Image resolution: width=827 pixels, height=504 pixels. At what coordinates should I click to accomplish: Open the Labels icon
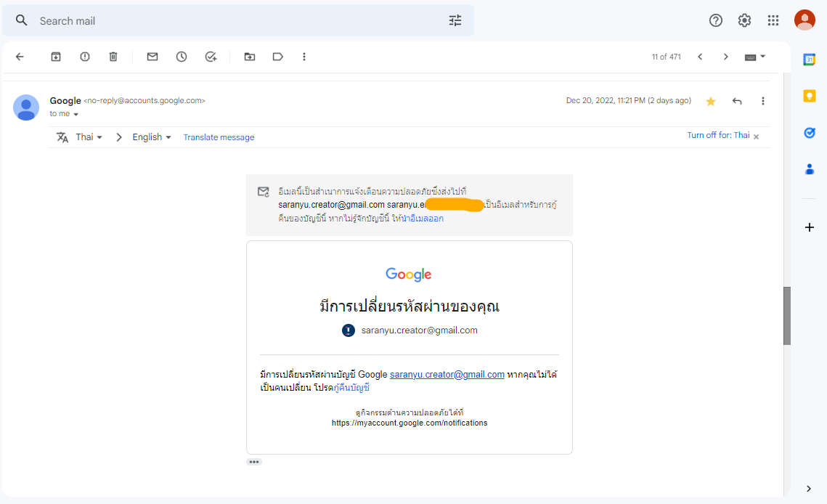278,57
